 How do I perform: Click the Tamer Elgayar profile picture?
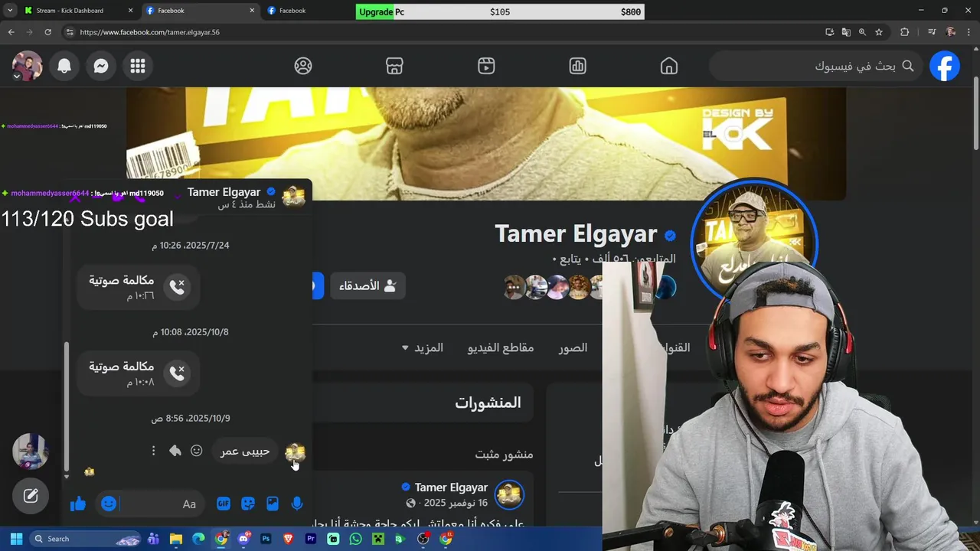(754, 242)
